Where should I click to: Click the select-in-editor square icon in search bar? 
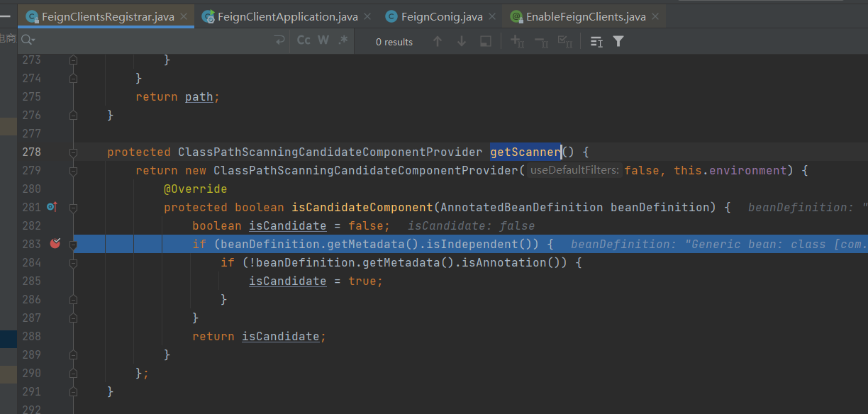click(486, 42)
